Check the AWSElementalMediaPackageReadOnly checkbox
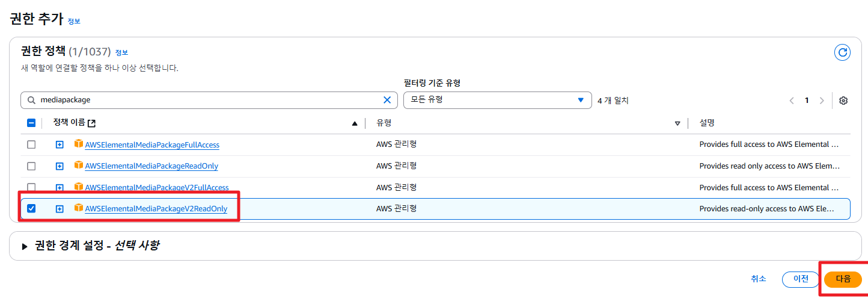868x301 pixels. 31,166
